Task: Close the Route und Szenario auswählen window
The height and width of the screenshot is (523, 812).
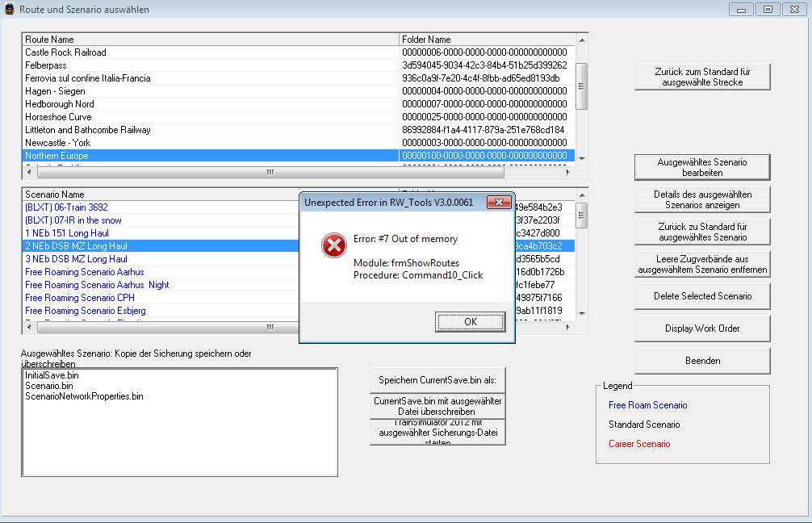Action: (x=794, y=10)
